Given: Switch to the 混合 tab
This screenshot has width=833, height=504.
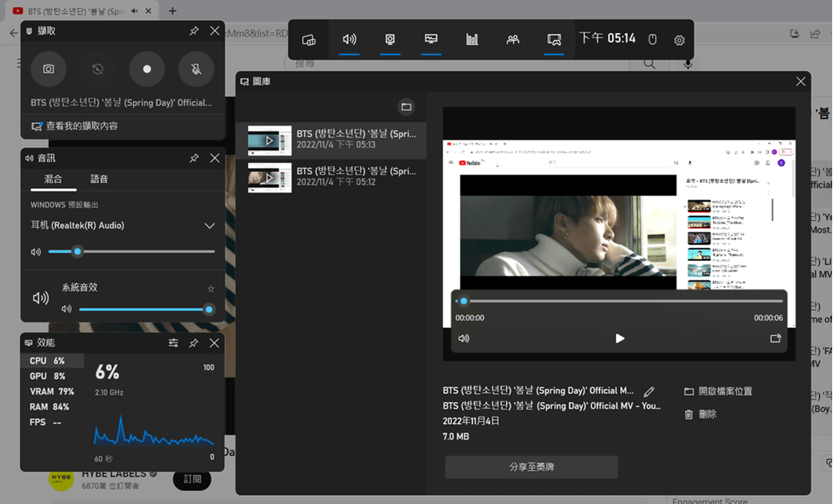Looking at the screenshot, I should (53, 179).
